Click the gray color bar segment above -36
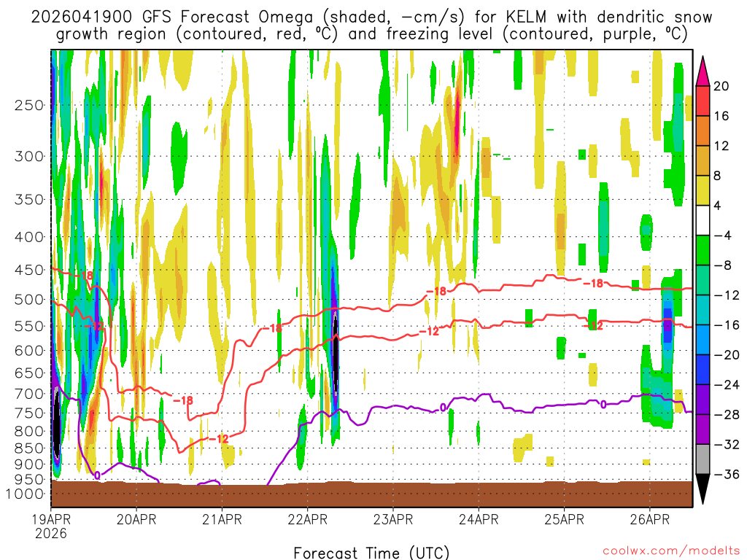Image resolution: width=747 pixels, height=560 pixels. point(703,459)
